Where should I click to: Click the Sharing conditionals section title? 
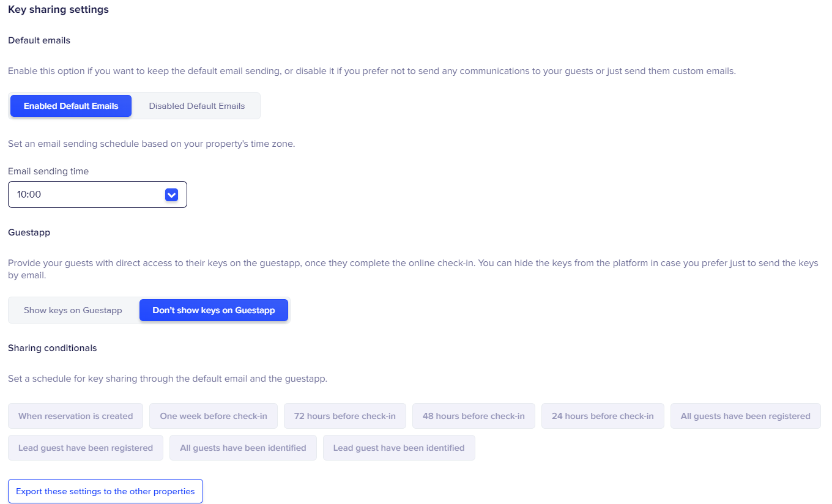(52, 348)
